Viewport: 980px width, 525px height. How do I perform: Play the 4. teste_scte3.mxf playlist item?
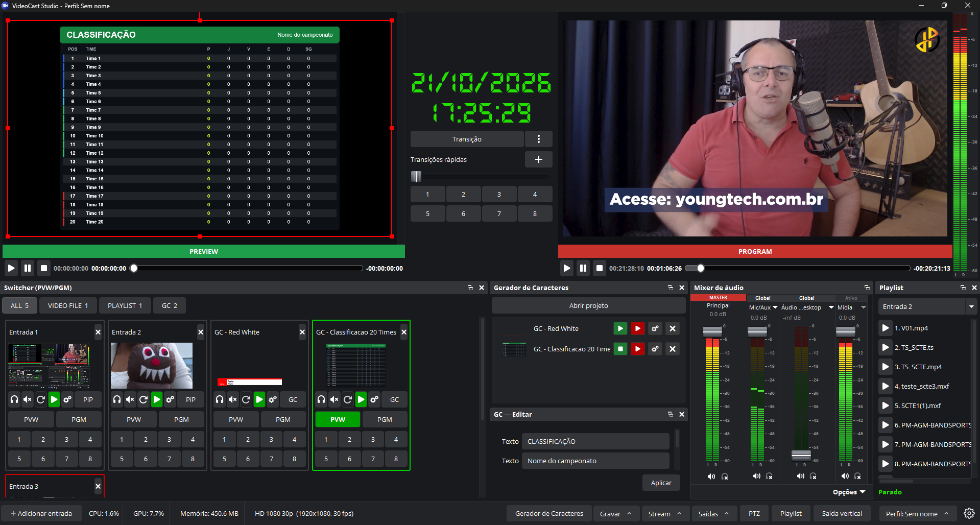[x=886, y=386]
